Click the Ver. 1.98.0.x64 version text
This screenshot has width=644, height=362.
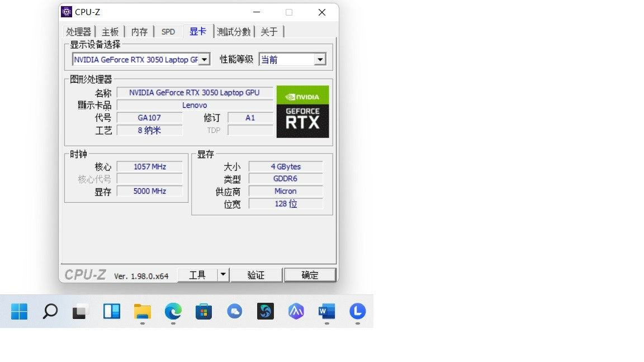coord(141,276)
